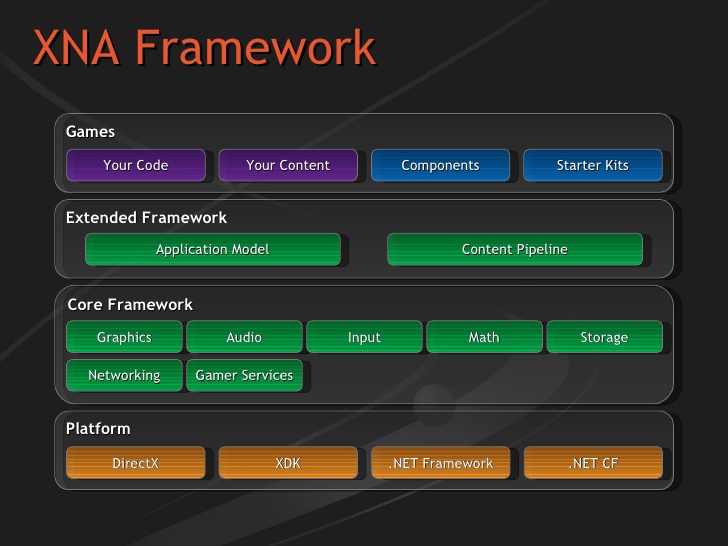Select the Application Model box
The height and width of the screenshot is (546, 728).
coord(212,249)
